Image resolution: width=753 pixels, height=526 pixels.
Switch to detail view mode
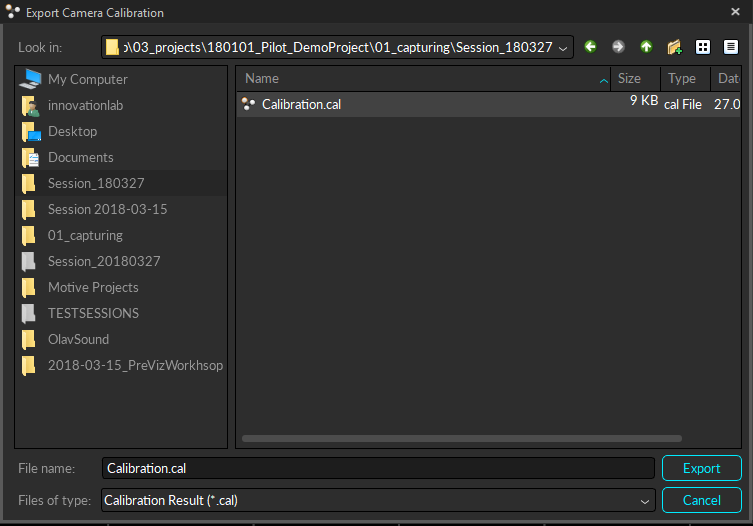click(731, 47)
